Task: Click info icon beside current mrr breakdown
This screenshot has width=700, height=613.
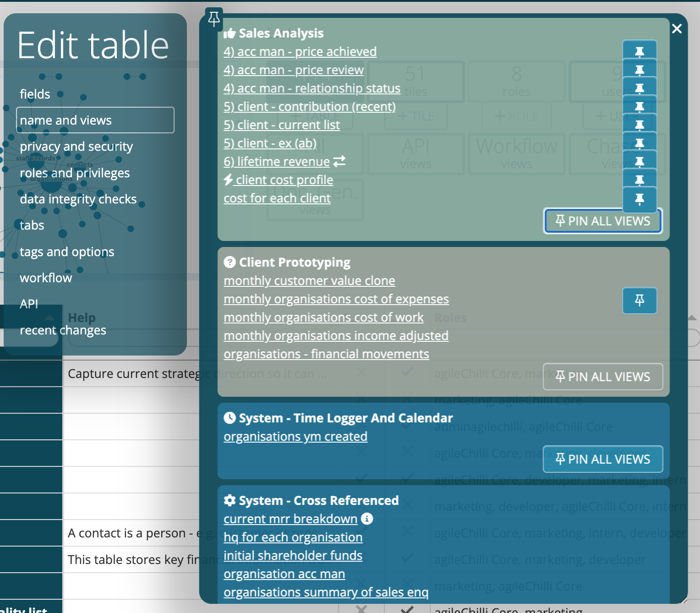Action: point(367,519)
